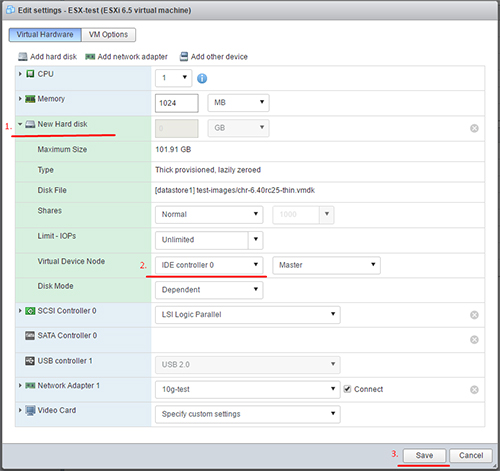This screenshot has width=500, height=471.
Task: Click the memory size 1024 field
Action: coord(177,103)
